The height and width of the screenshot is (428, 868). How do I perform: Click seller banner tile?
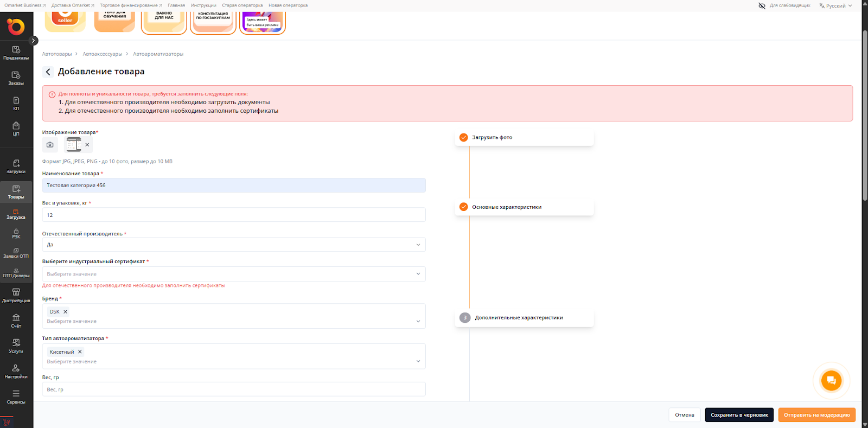point(65,22)
